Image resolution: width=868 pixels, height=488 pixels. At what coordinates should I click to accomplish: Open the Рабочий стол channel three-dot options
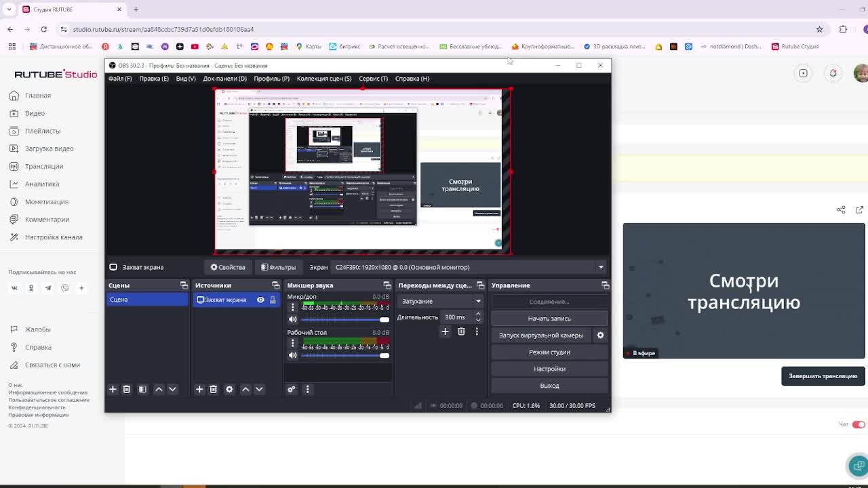coord(293,343)
